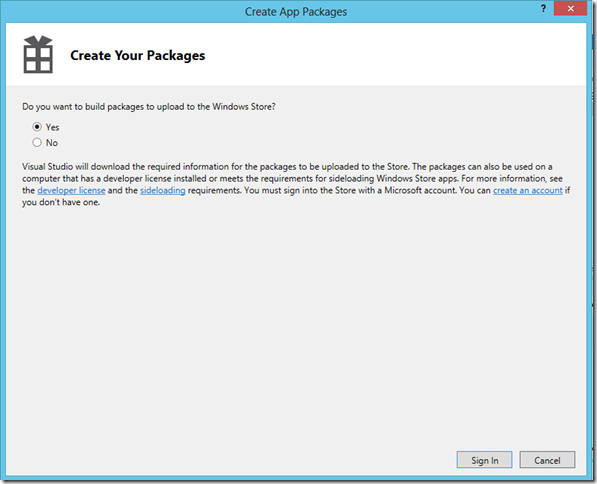Image resolution: width=597 pixels, height=484 pixels.
Task: Click the paragraph starting with Visual Studio
Action: click(x=296, y=184)
